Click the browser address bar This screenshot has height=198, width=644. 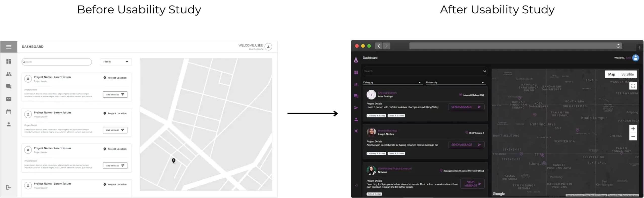(515, 46)
